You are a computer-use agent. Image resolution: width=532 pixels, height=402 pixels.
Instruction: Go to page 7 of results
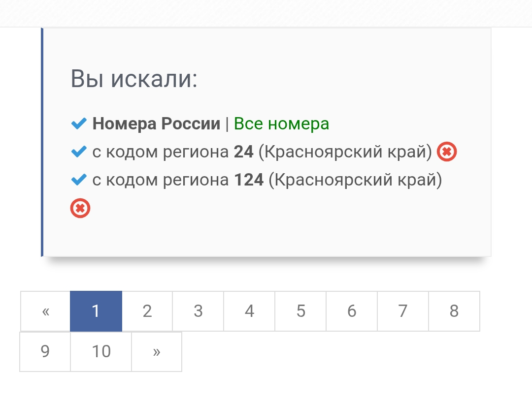pos(403,311)
